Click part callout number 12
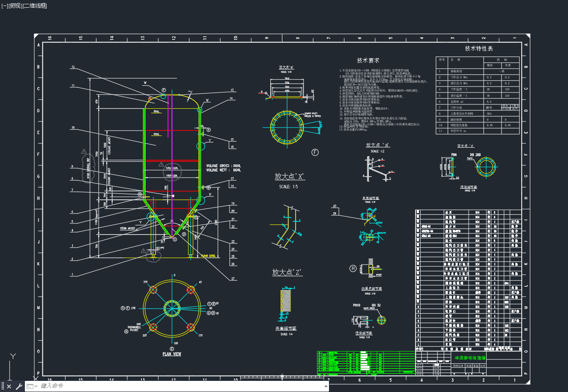 point(73,67)
